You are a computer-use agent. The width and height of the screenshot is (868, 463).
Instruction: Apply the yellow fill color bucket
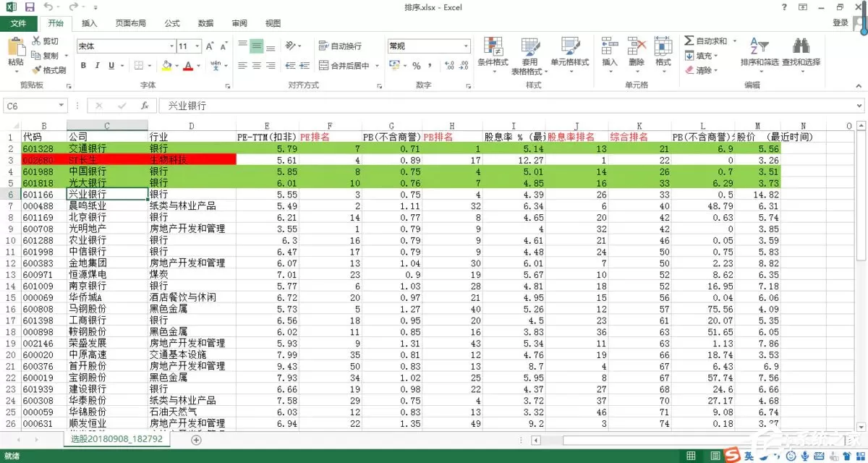point(166,66)
